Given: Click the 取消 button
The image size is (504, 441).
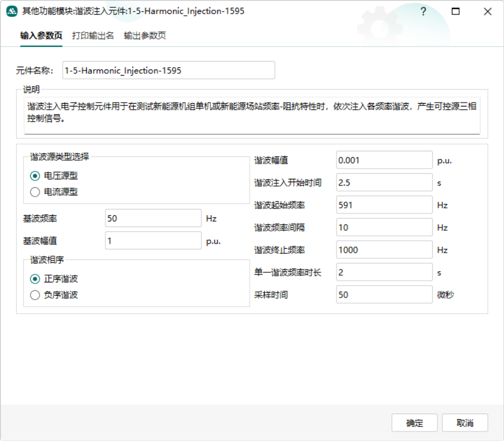Looking at the screenshot, I should (465, 423).
